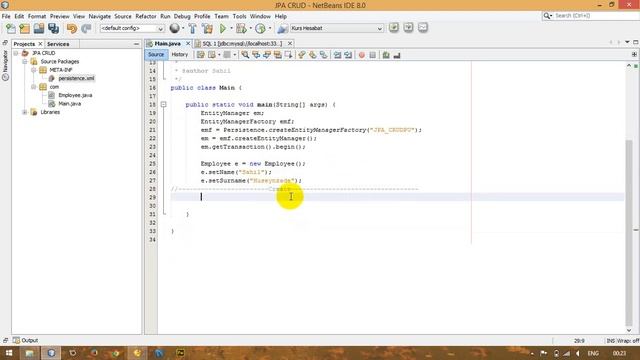Click the Last Edit icon in editor toolbar
The image size is (640, 360).
tap(201, 55)
